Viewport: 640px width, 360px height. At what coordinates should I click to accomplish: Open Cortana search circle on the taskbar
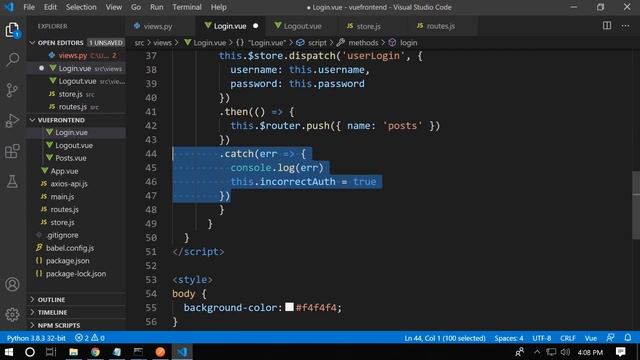(x=30, y=352)
